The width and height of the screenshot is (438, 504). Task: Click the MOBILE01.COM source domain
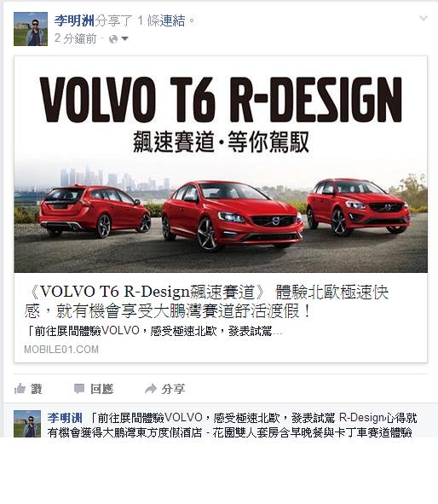click(61, 350)
